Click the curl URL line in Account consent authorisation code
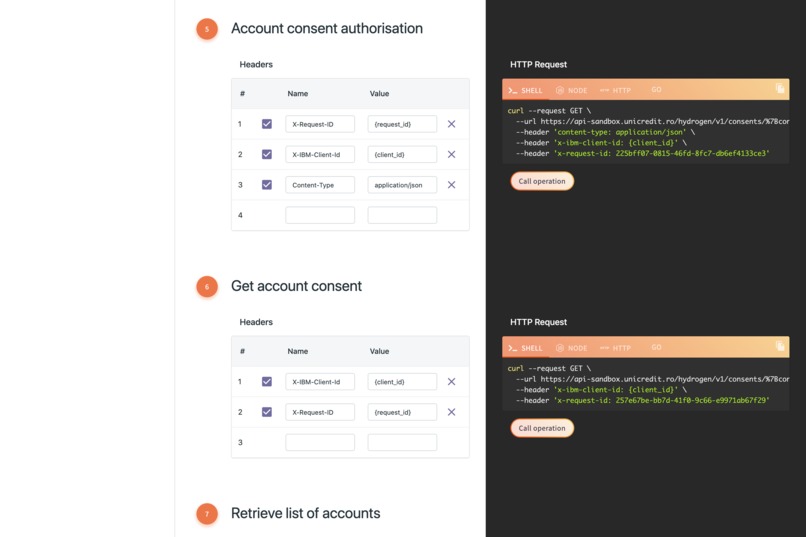 [x=652, y=121]
